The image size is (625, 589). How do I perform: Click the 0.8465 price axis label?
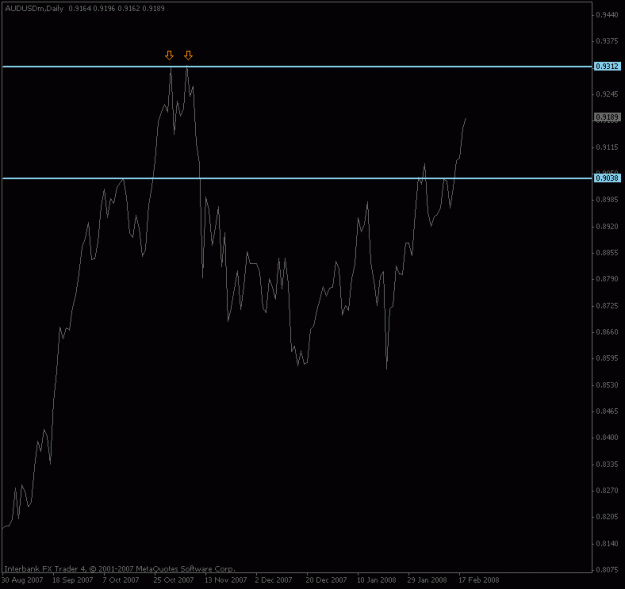point(607,411)
